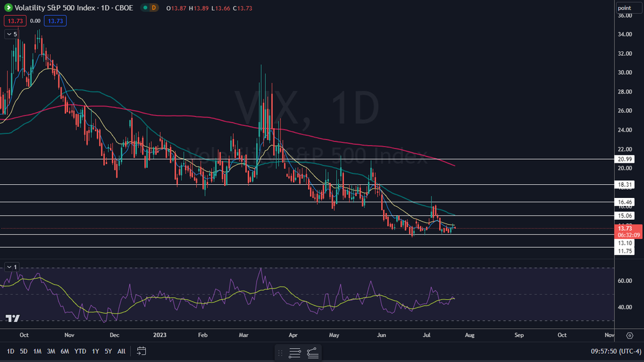The height and width of the screenshot is (362, 644).
Task: Click the red 13.73 sell price button
Action: (15, 21)
